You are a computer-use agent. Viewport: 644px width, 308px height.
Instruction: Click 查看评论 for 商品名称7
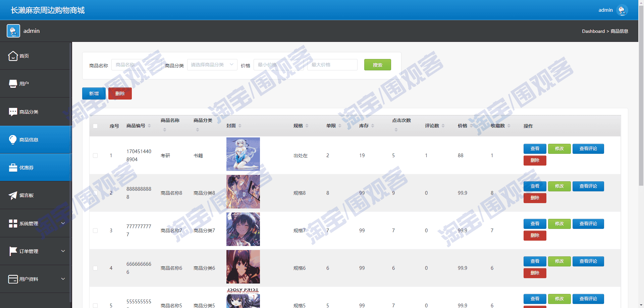(588, 224)
